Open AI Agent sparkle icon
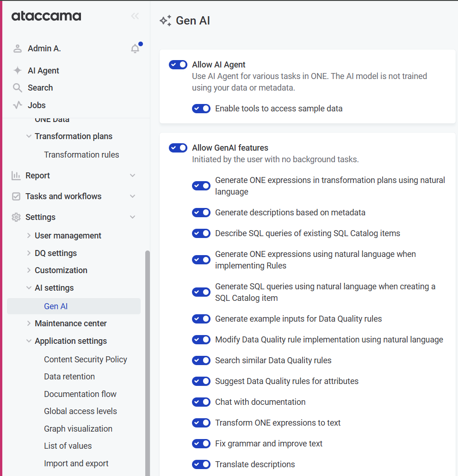The image size is (458, 476). click(x=18, y=71)
